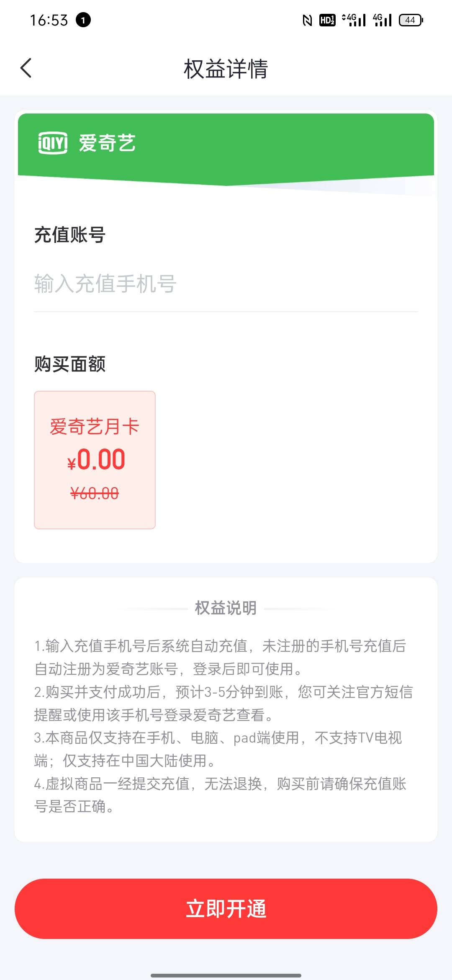The image size is (452, 980).
Task: Tap the 权益说明 section heading
Action: click(x=226, y=608)
